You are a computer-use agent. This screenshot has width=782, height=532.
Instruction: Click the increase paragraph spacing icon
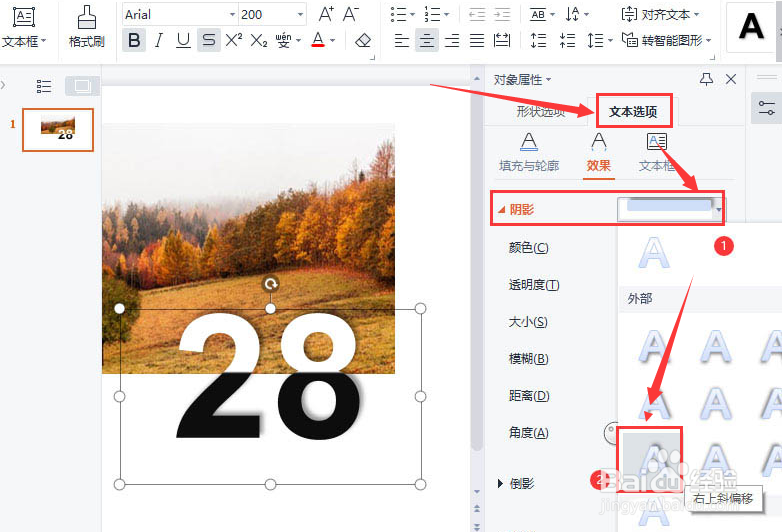pyautogui.click(x=538, y=40)
